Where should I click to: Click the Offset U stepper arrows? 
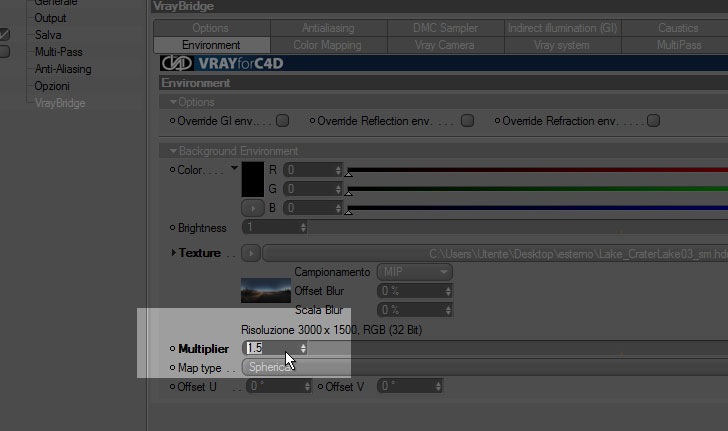click(x=307, y=386)
